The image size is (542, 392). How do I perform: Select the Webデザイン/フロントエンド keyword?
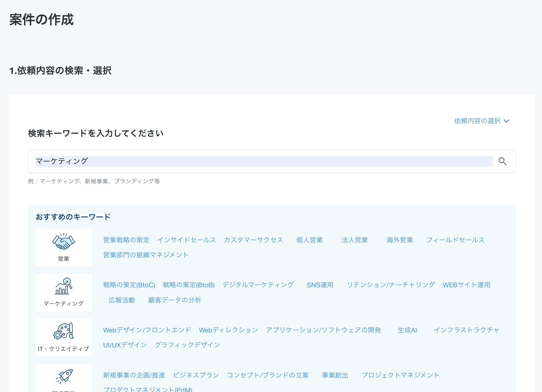coord(147,330)
